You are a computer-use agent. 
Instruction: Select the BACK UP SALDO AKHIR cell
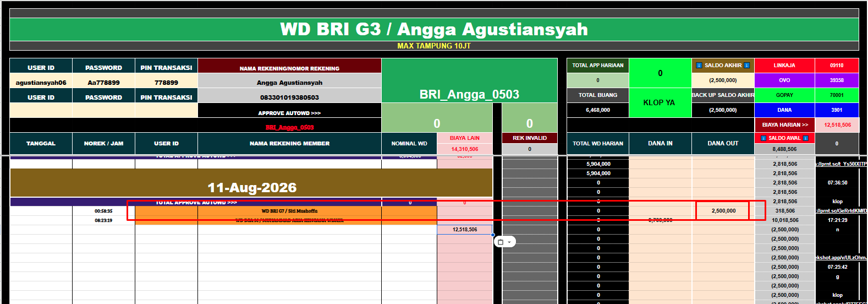[x=723, y=95]
